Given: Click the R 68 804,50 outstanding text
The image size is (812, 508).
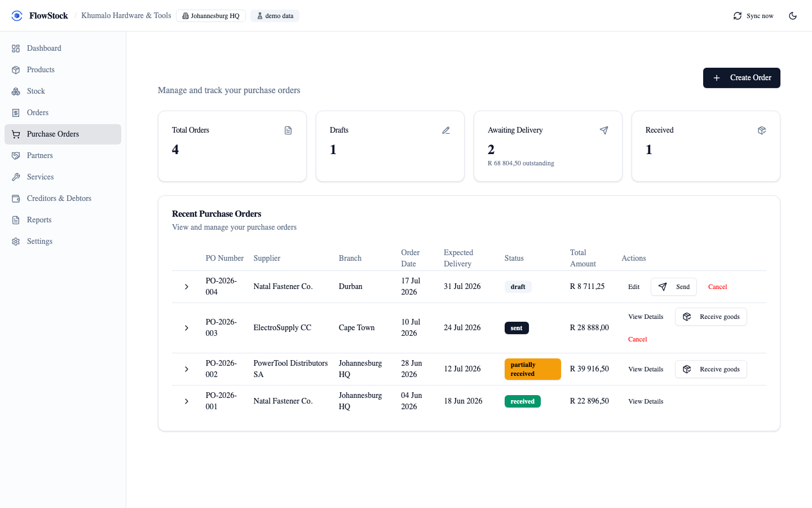Looking at the screenshot, I should pyautogui.click(x=520, y=163).
